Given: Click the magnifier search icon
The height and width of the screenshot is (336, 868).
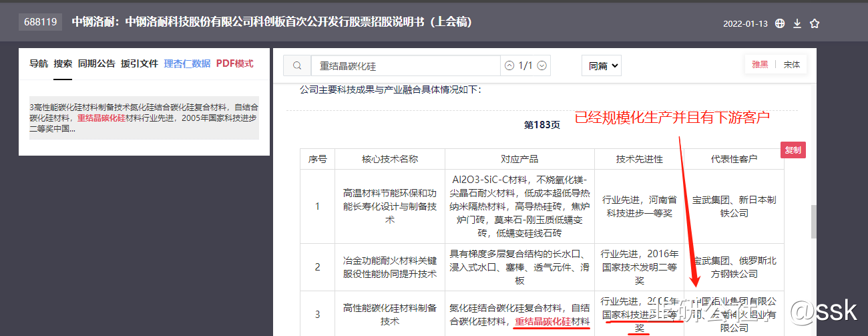Looking at the screenshot, I should pos(297,65).
